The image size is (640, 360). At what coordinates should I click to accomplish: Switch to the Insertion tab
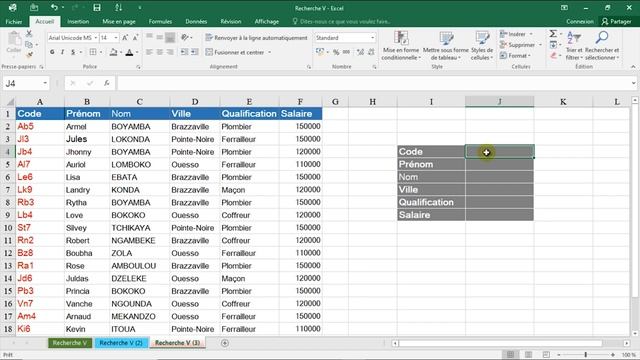click(78, 21)
